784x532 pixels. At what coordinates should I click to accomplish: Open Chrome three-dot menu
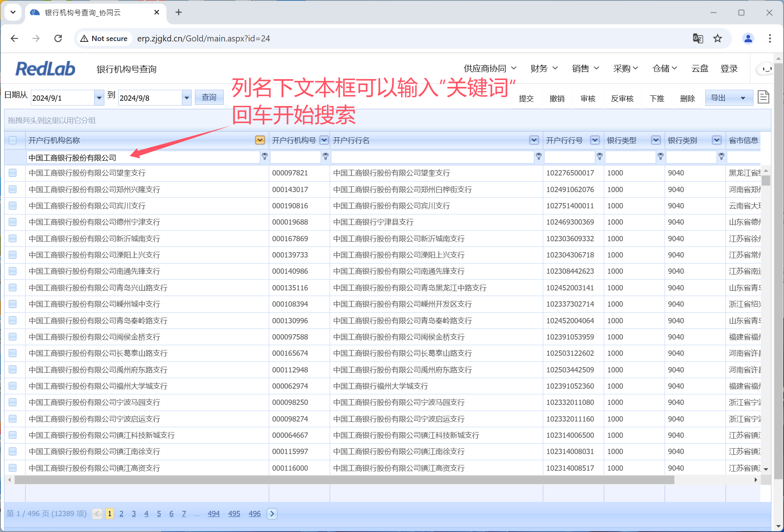point(770,39)
